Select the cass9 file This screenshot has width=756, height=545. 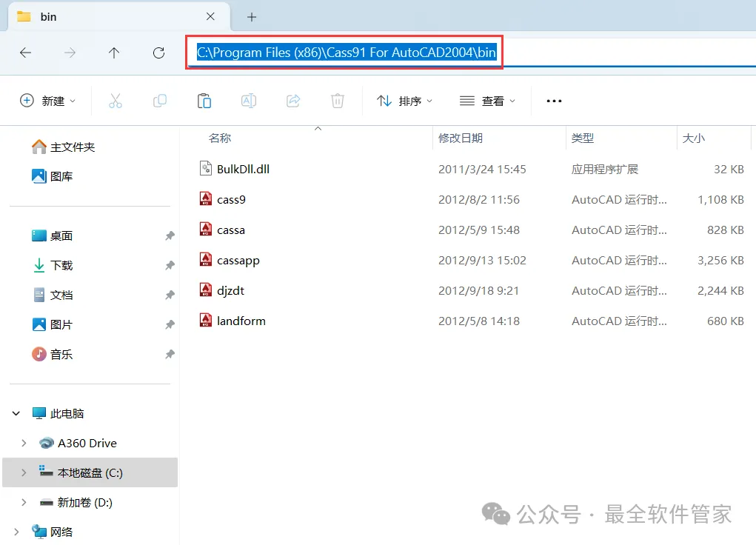point(472,199)
